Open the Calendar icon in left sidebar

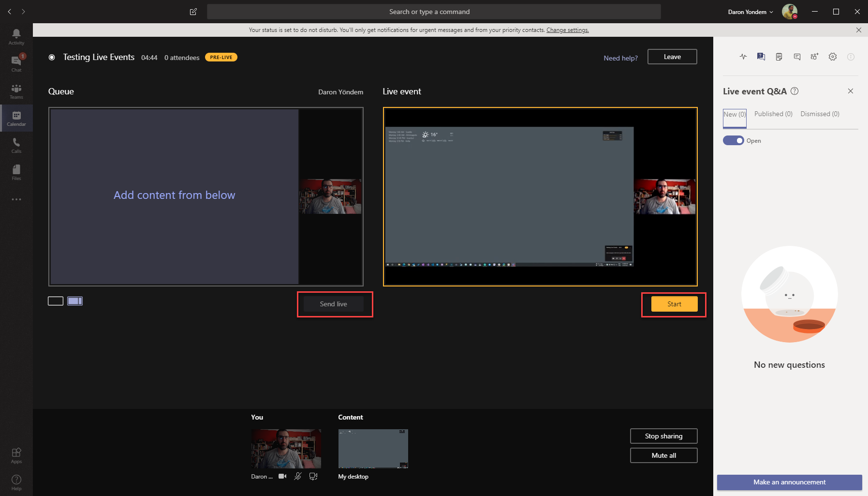(x=16, y=118)
